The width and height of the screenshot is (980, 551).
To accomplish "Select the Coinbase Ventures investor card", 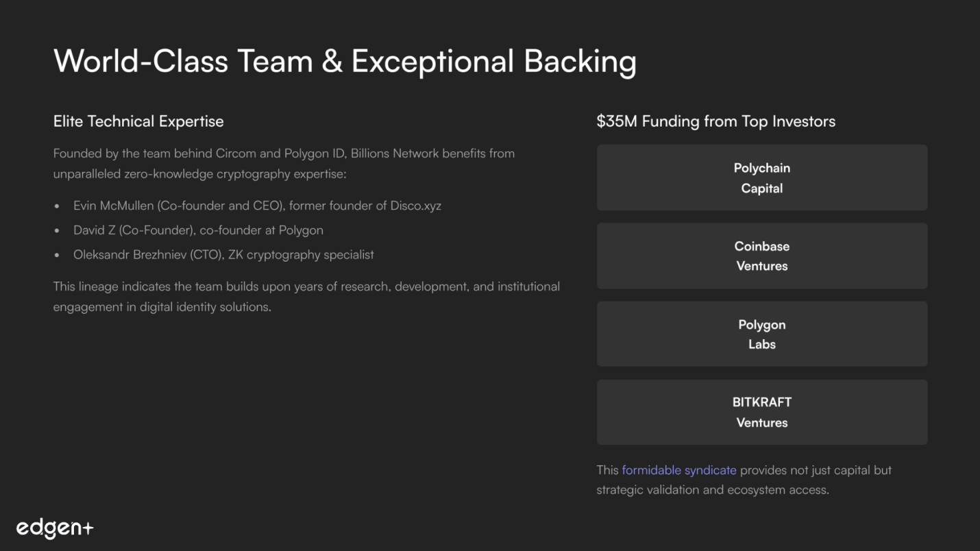I will tap(761, 256).
